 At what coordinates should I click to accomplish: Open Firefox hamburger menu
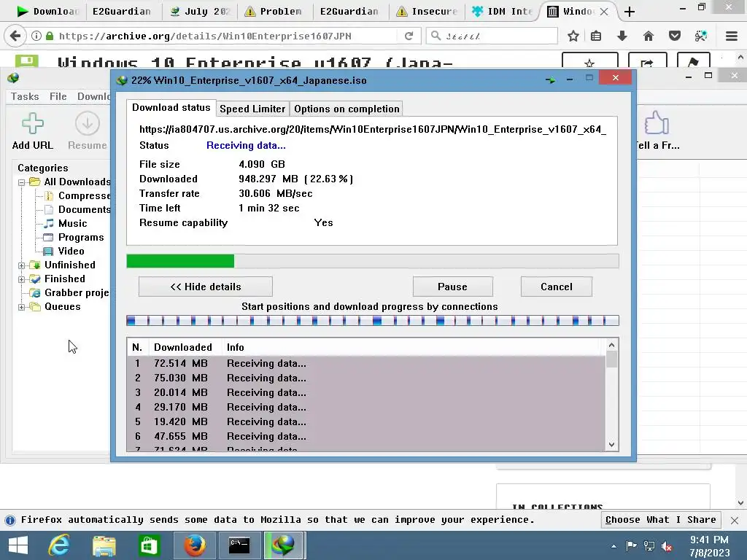click(x=732, y=36)
